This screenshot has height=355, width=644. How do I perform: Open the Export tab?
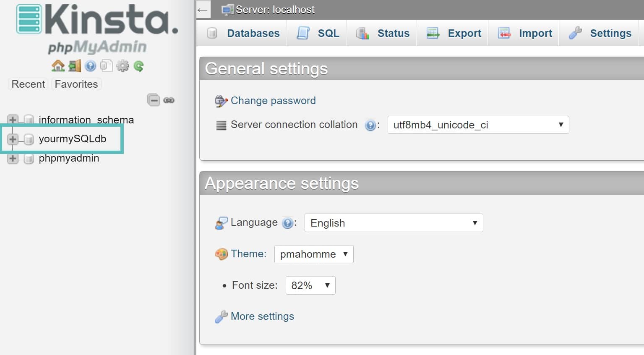[x=453, y=33]
